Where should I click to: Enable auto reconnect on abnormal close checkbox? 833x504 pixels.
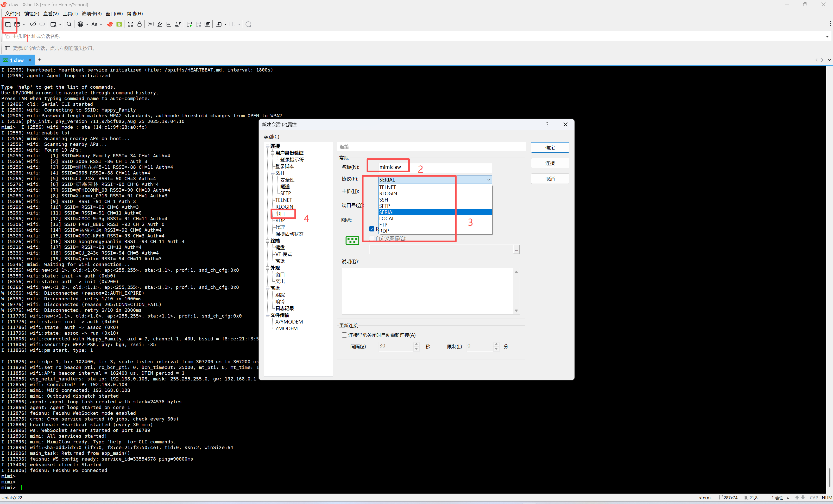344,335
